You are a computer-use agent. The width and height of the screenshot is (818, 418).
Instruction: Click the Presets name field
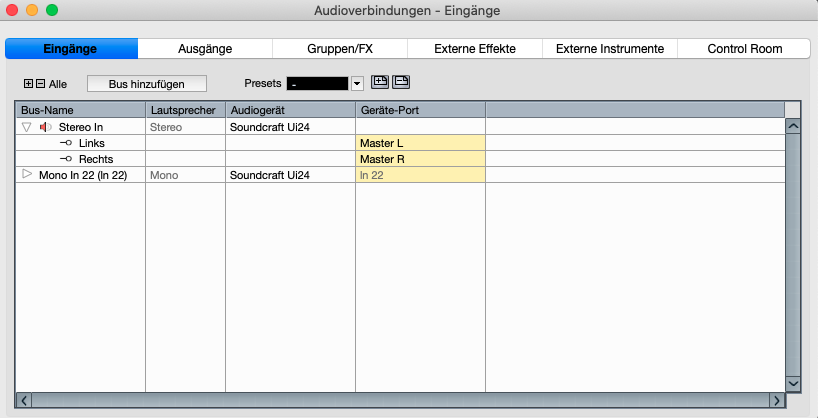tap(317, 84)
